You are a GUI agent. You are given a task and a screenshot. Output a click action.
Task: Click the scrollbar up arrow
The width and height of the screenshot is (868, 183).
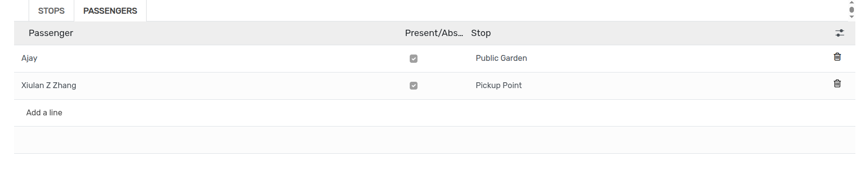point(851,2)
